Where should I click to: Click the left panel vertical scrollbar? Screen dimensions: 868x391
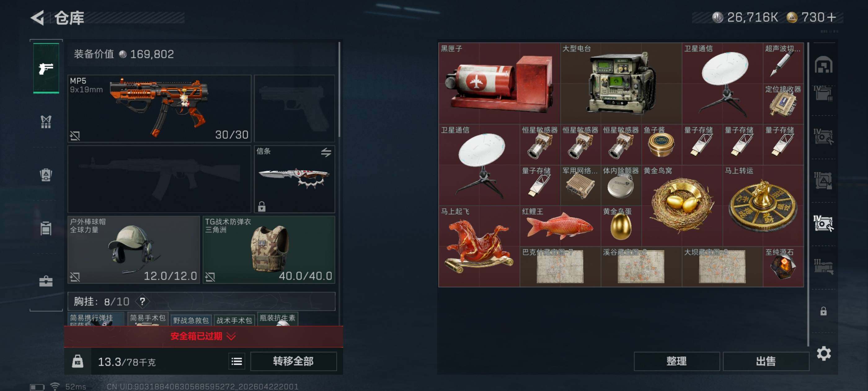339,89
